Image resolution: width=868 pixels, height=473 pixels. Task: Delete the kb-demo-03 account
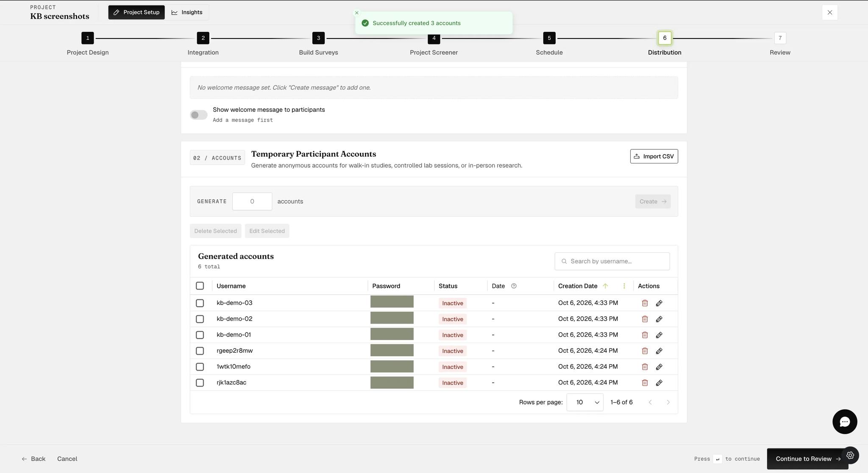645,303
